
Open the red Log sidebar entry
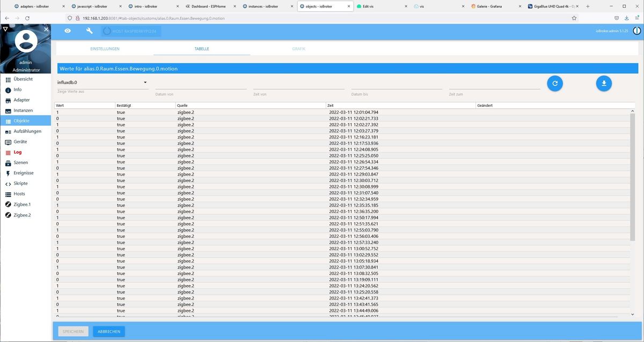(18, 152)
